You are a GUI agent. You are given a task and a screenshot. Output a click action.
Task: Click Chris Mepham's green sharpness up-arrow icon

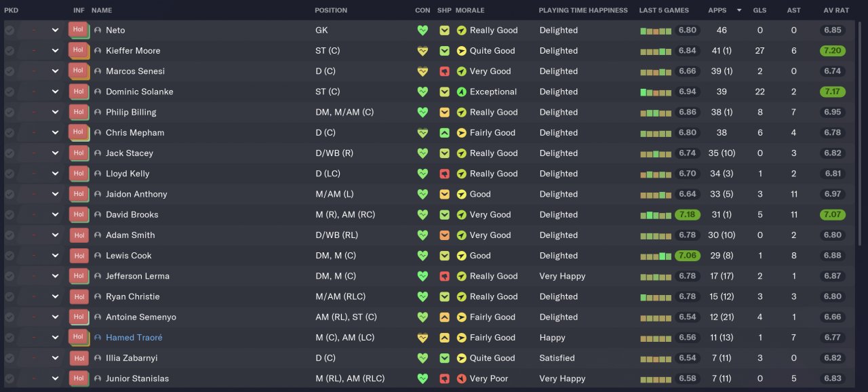coord(444,133)
